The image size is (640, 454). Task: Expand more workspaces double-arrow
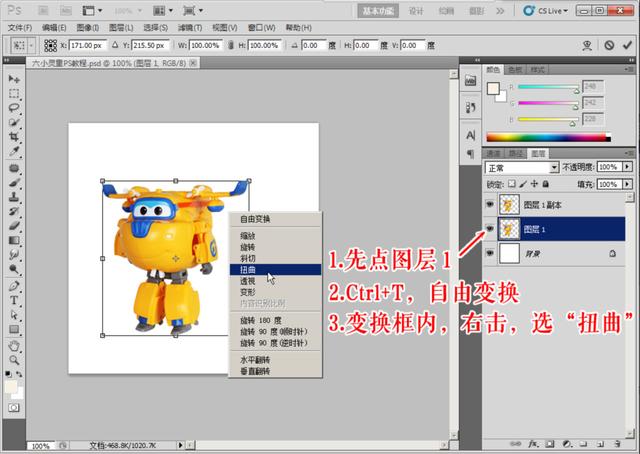pyautogui.click(x=500, y=11)
